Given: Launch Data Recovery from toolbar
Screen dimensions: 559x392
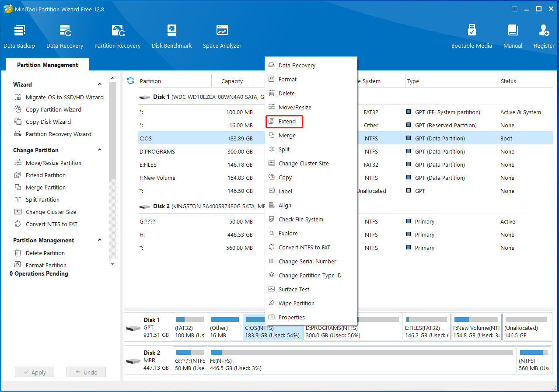Looking at the screenshot, I should (65, 36).
